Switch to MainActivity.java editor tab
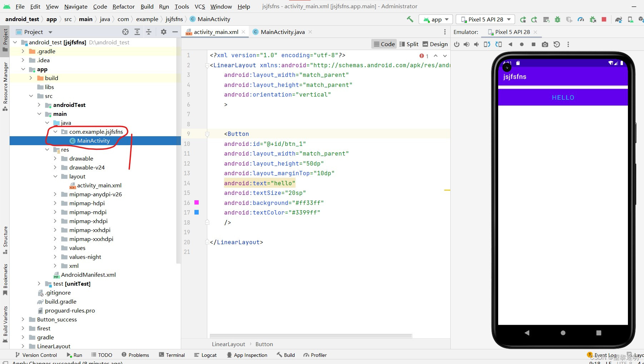The image size is (644, 364). tap(282, 32)
